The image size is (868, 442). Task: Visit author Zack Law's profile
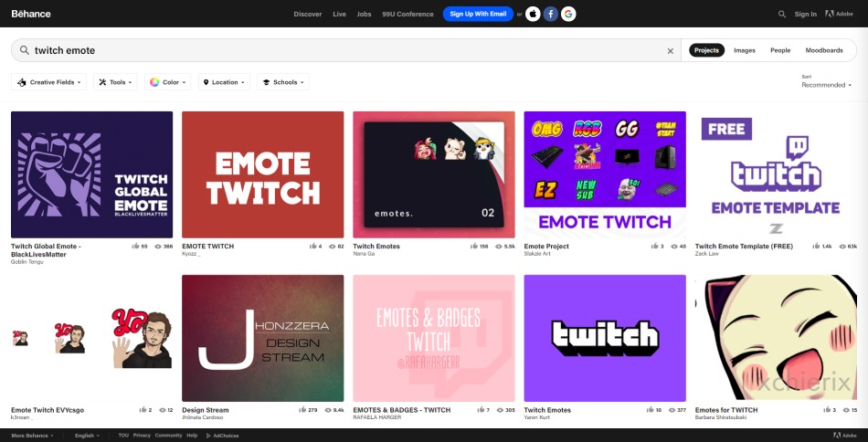click(706, 254)
